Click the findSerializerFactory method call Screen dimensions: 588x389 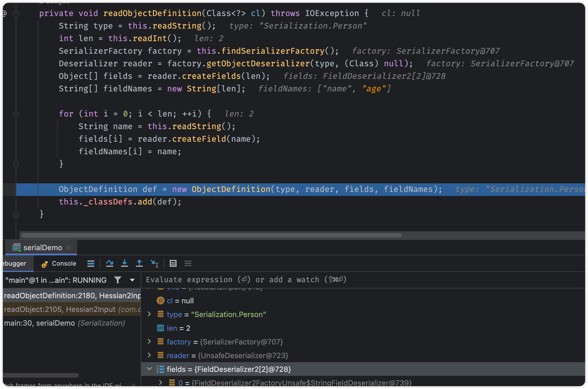pos(273,51)
